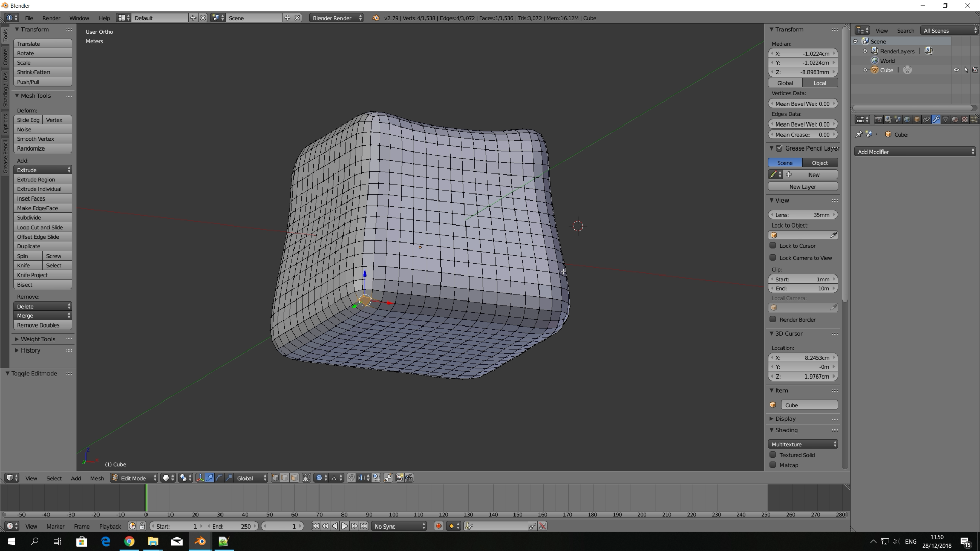
Task: Click the Lens 35mm field
Action: tap(803, 215)
